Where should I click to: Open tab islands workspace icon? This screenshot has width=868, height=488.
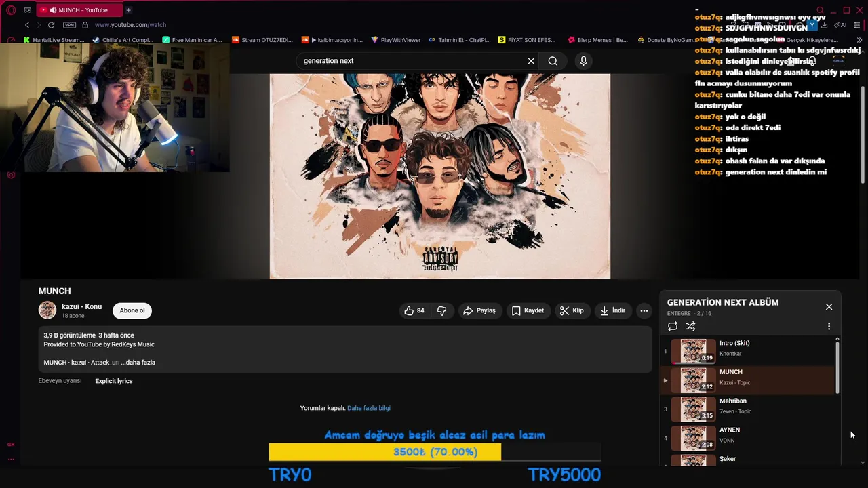27,10
